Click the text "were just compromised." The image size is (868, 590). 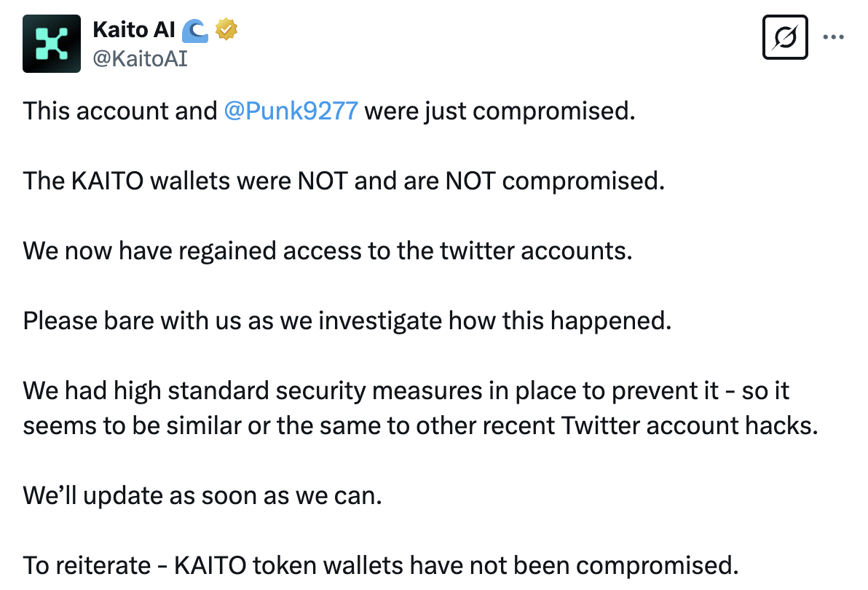500,111
